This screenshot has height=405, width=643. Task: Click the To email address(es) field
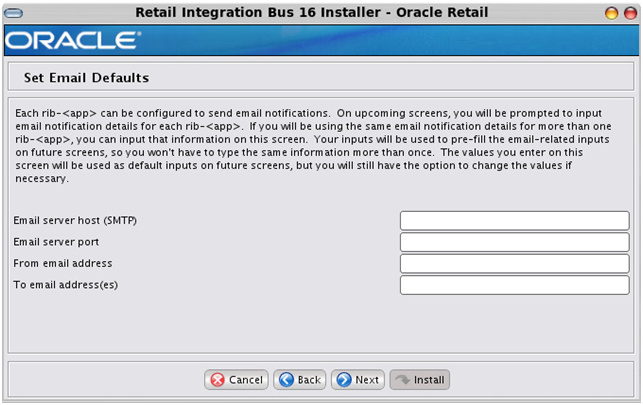515,285
